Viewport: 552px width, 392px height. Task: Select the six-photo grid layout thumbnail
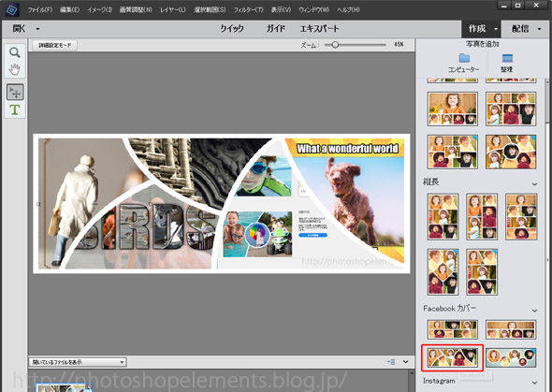click(x=511, y=109)
